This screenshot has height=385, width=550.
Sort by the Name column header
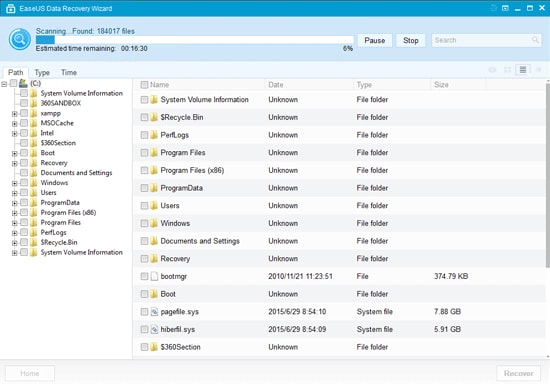[x=160, y=85]
